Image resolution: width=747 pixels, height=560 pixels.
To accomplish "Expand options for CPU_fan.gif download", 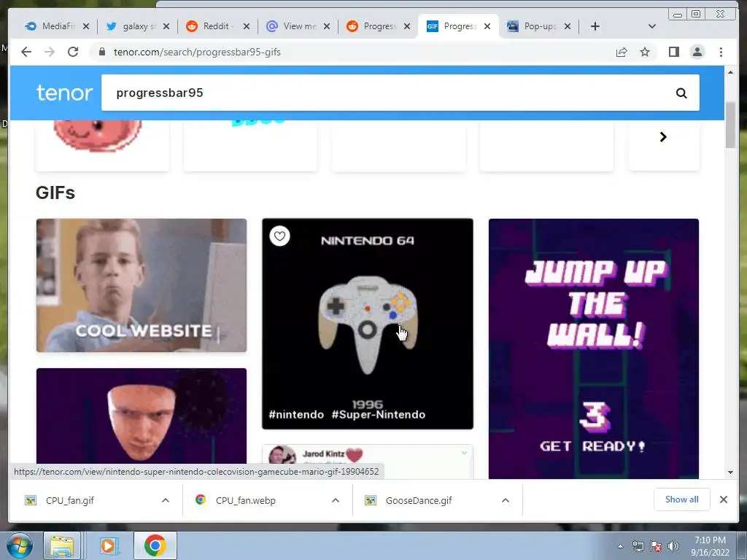I will pyautogui.click(x=166, y=500).
